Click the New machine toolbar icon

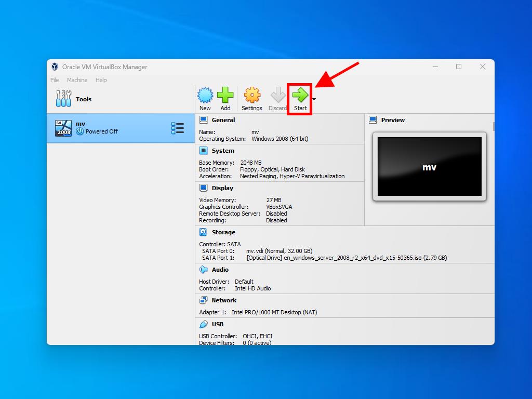[205, 96]
